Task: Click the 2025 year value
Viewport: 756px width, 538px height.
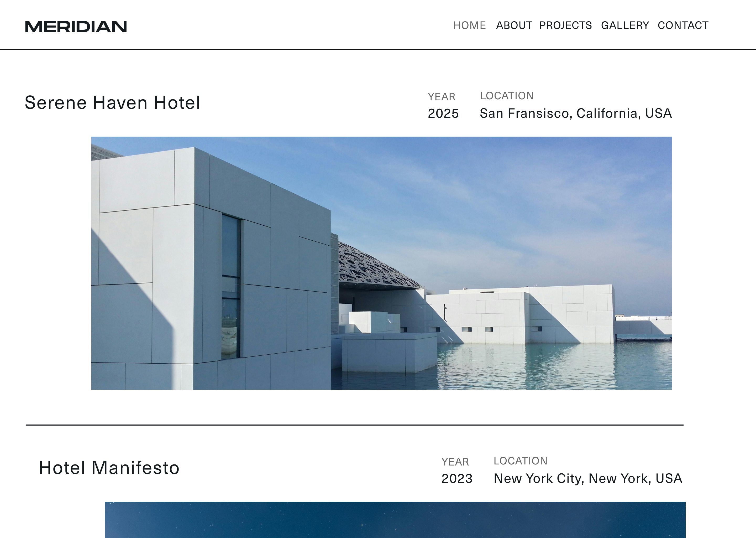Action: 443,113
